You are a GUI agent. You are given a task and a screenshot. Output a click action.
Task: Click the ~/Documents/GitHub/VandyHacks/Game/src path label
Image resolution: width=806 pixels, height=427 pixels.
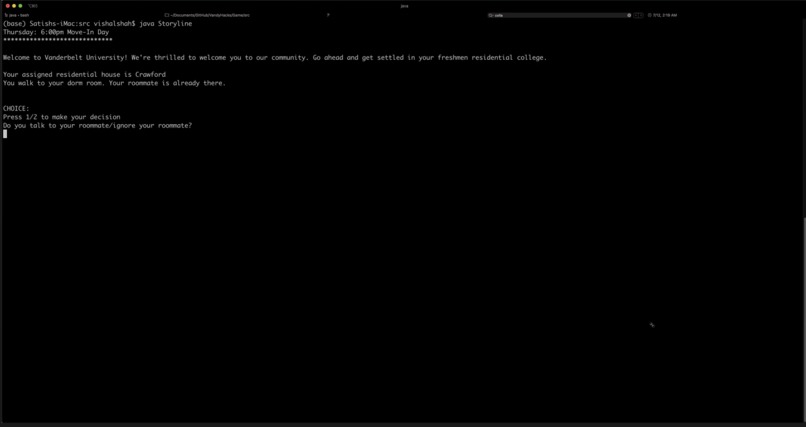click(210, 15)
